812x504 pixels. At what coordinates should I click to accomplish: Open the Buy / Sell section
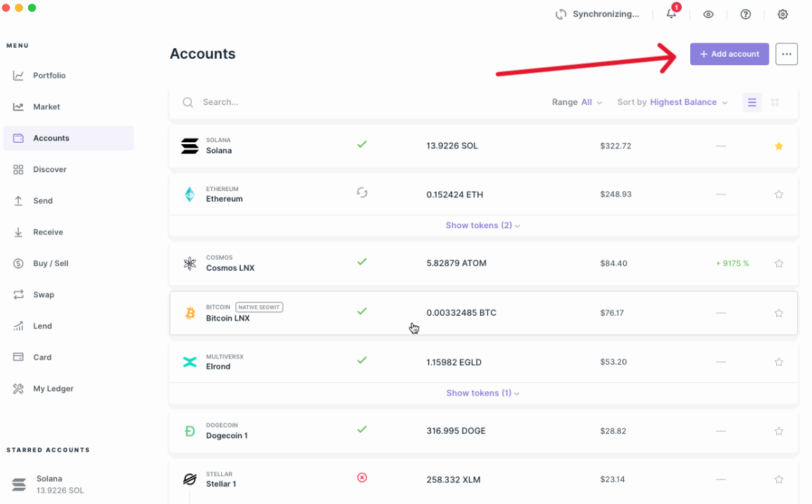[x=49, y=263]
